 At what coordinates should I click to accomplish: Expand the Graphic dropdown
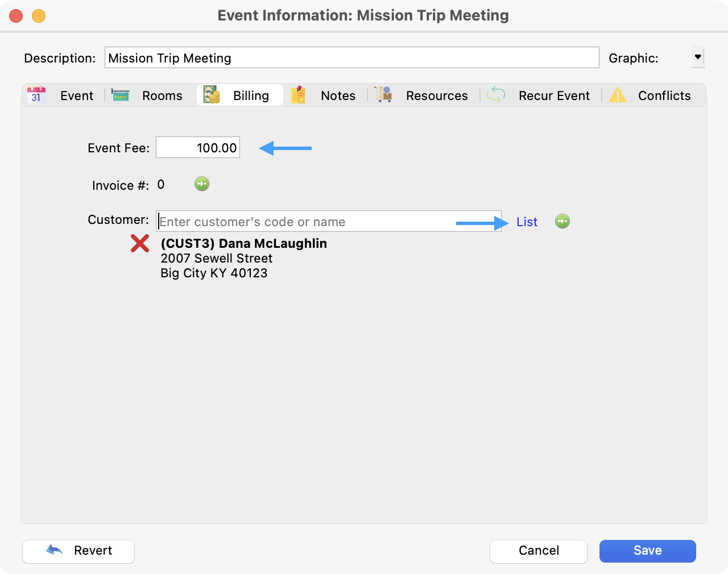(698, 57)
